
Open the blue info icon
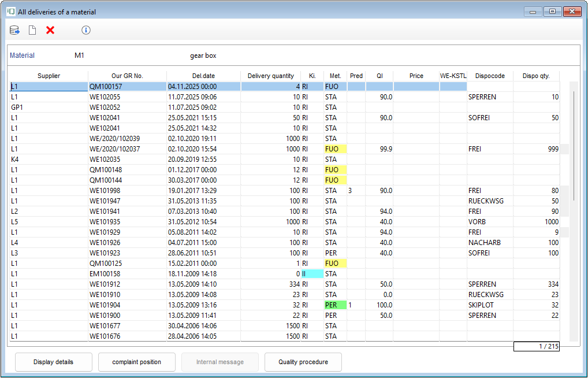click(x=86, y=30)
